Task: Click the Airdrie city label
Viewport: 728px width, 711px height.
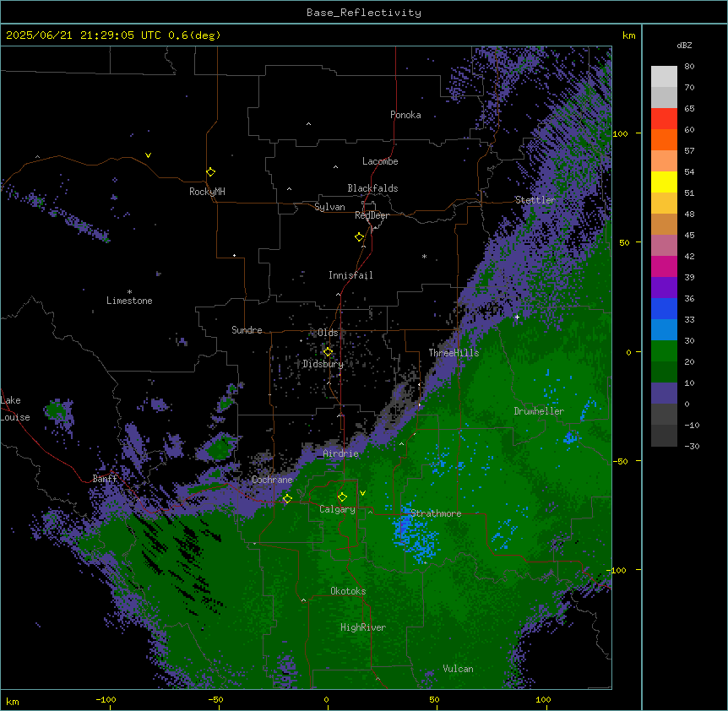Action: pyautogui.click(x=340, y=453)
